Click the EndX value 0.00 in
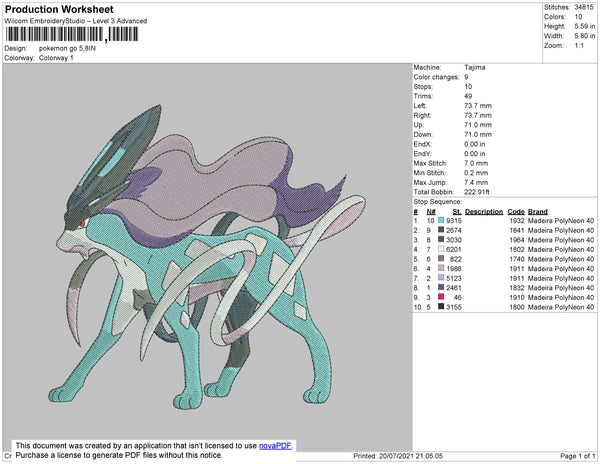Viewport: 600px width, 464px height. pos(474,144)
